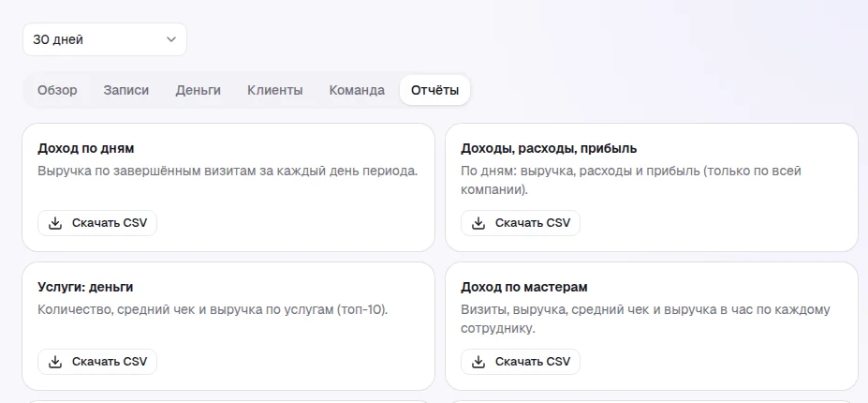The image size is (868, 403).
Task: Download CSV for Доход по мастерам
Action: pos(521,362)
